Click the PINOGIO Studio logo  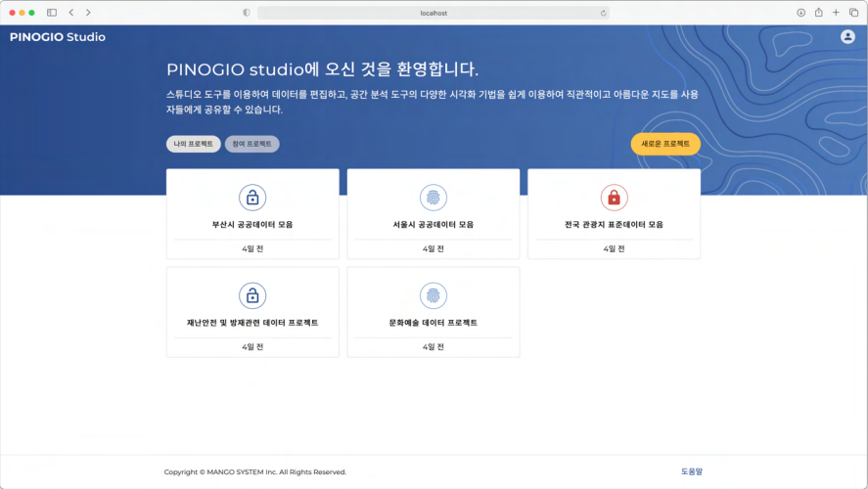click(58, 37)
